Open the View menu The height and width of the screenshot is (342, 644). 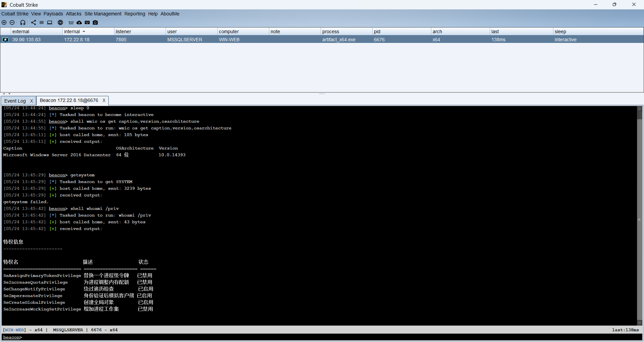pos(36,14)
